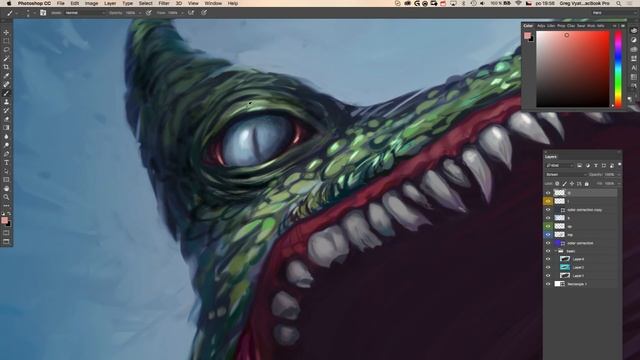Toggle visibility of Layer 1
Image resolution: width=640 pixels, height=360 pixels.
[x=548, y=276]
